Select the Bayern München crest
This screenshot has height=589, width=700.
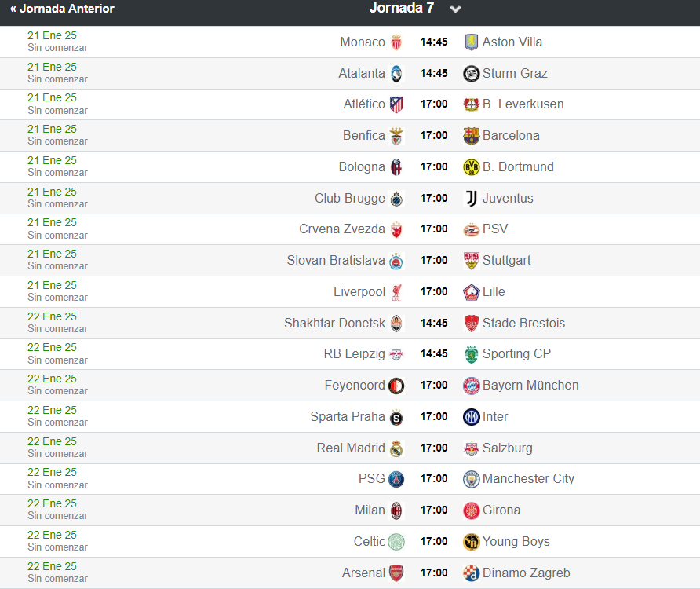(471, 386)
